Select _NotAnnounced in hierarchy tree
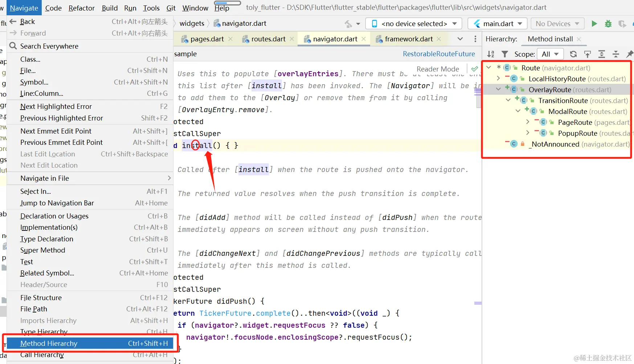The height and width of the screenshot is (364, 634). tap(554, 144)
